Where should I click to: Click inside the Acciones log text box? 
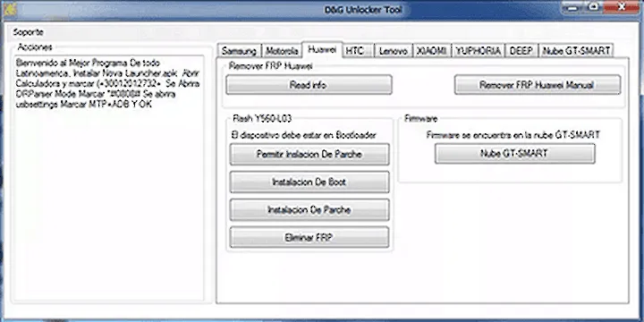coord(109,178)
